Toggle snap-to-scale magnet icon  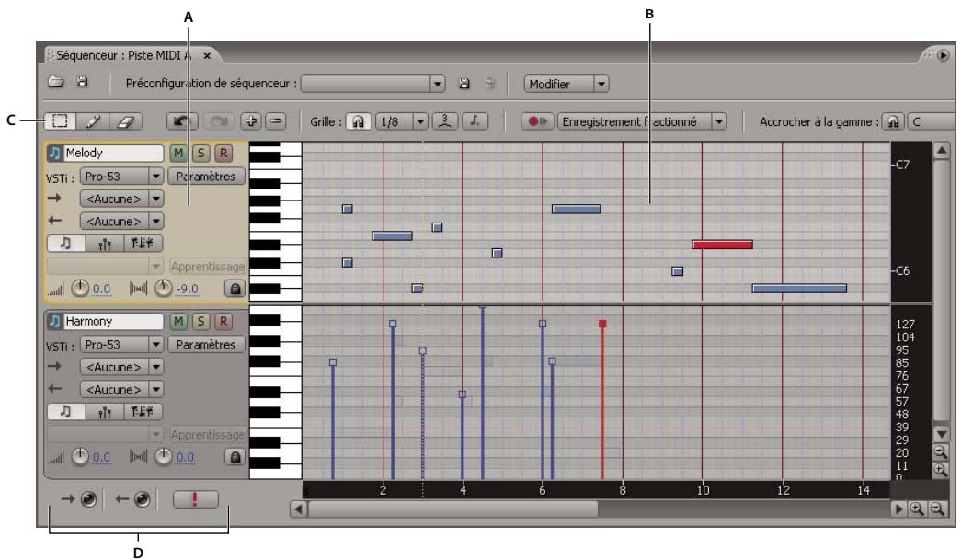[x=894, y=121]
